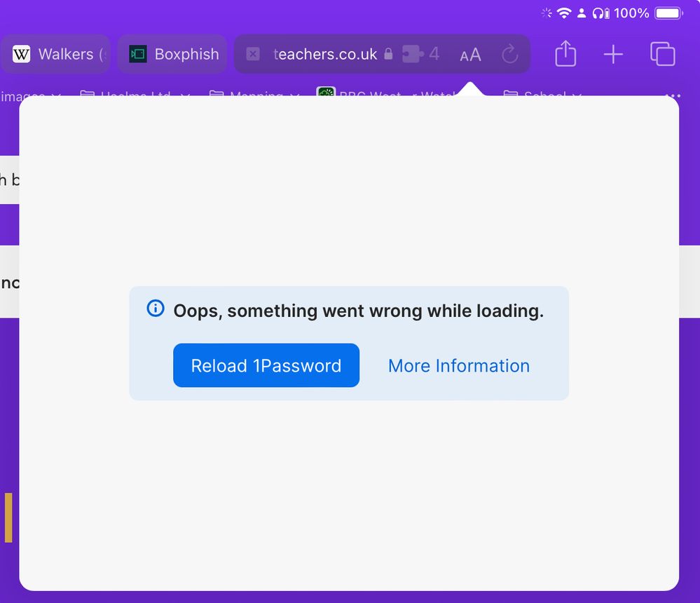700x603 pixels.
Task: Click the Wi-Fi status icon
Action: pyautogui.click(x=564, y=13)
